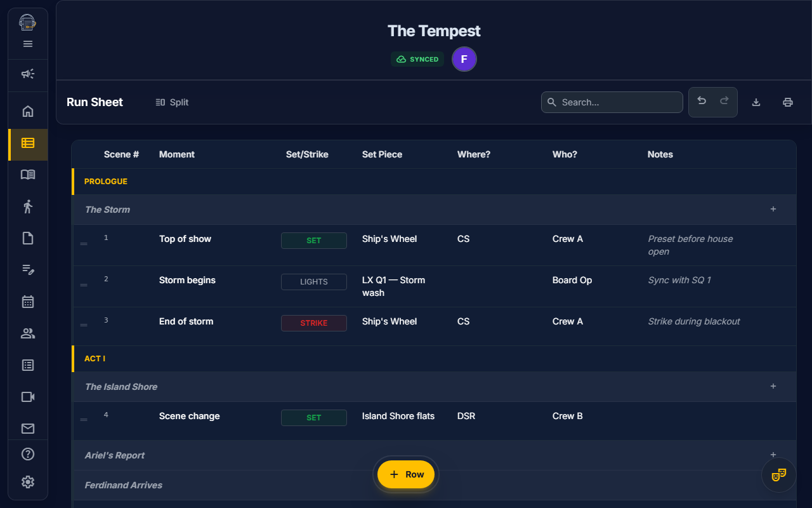Toggle the STRIKE badge for End of storm

[314, 323]
